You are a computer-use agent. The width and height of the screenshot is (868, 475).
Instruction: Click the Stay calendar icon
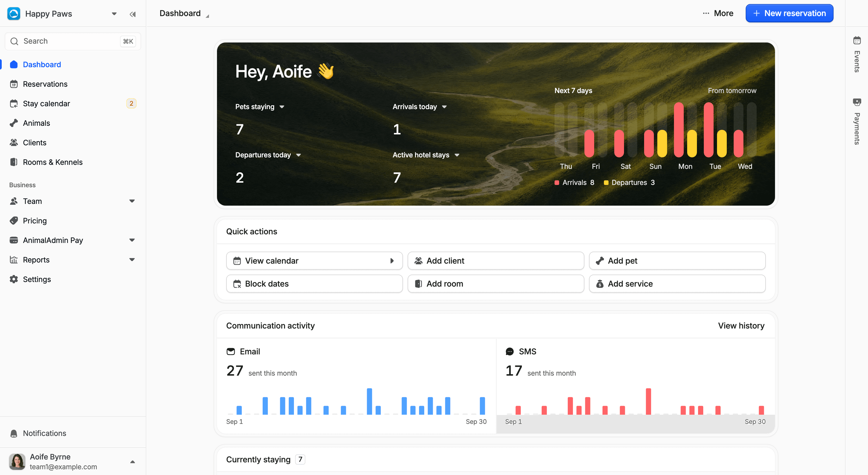[14, 103]
